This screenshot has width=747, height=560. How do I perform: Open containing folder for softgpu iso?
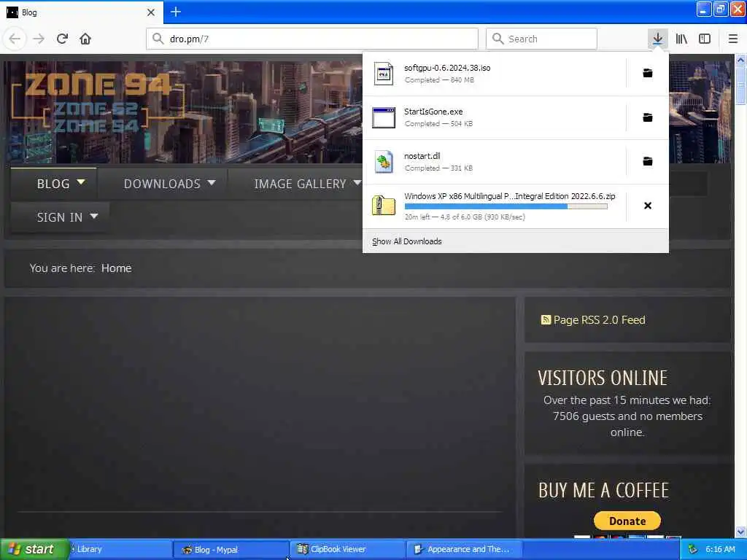[648, 74]
